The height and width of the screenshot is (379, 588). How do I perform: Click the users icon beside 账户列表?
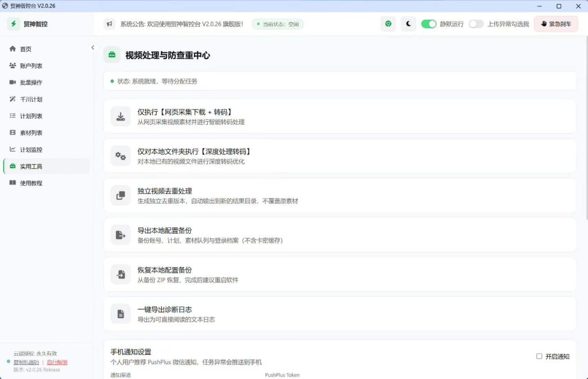tap(13, 65)
